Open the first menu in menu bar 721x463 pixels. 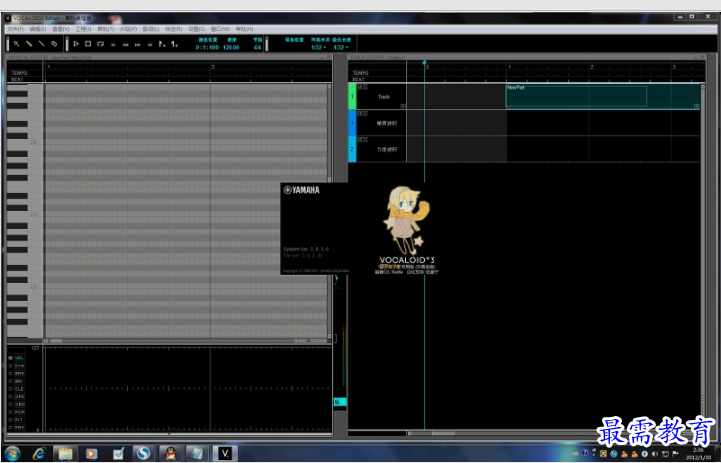coord(14,29)
